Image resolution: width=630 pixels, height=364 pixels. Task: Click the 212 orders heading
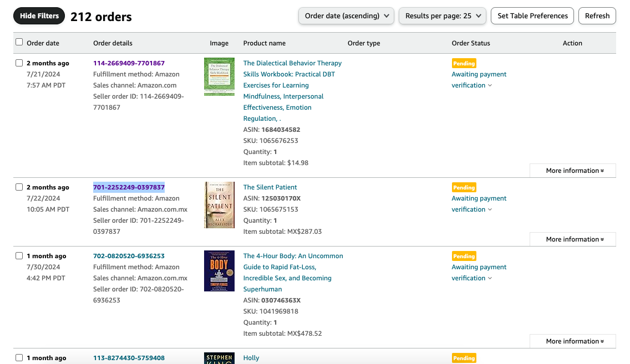[x=101, y=17]
